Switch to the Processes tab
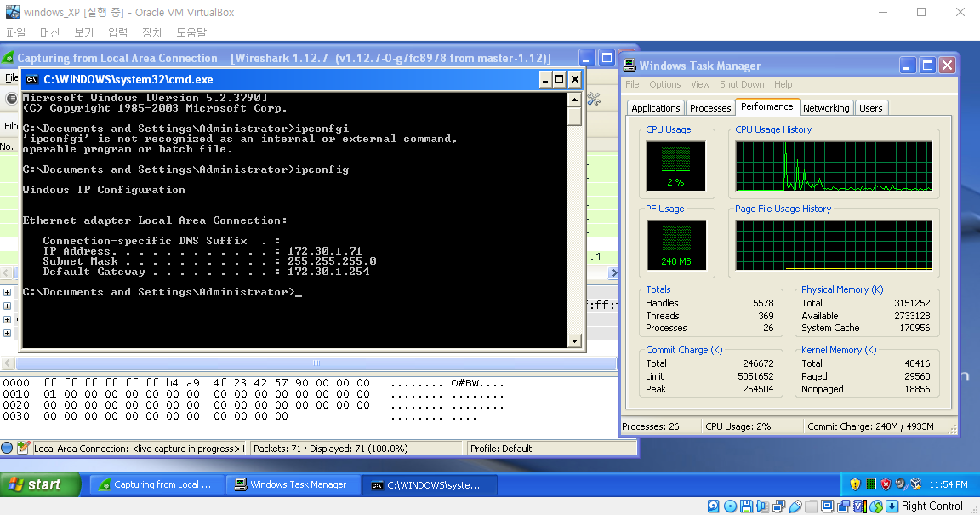The width and height of the screenshot is (980, 515). 710,108
